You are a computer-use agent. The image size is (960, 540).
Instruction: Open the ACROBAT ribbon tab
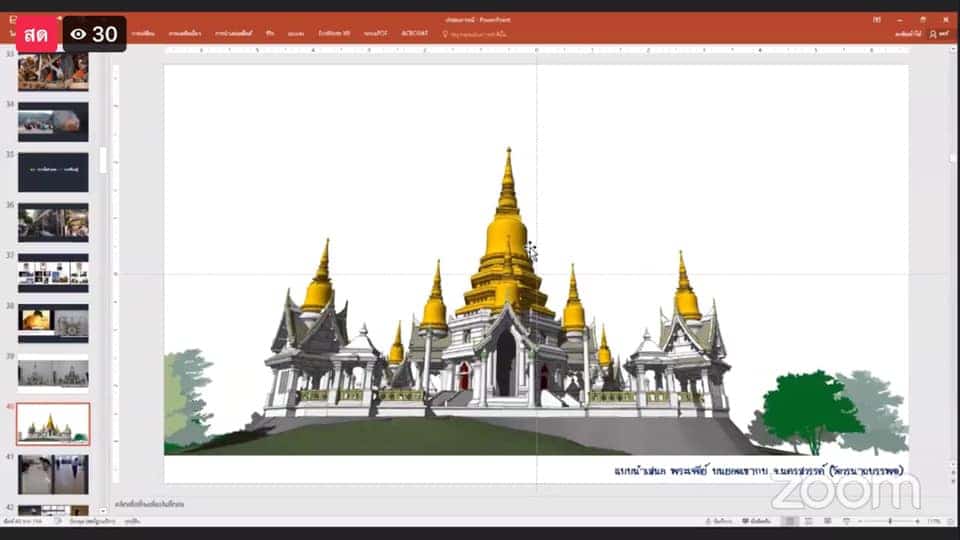(x=414, y=33)
